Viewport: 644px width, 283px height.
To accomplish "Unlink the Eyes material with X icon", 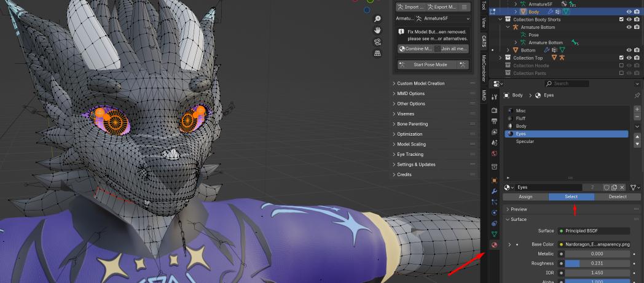I will pyautogui.click(x=622, y=187).
